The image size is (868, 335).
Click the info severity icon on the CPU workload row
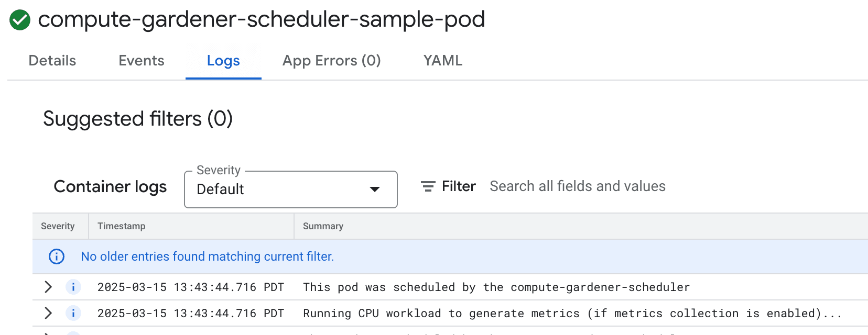coord(73,313)
